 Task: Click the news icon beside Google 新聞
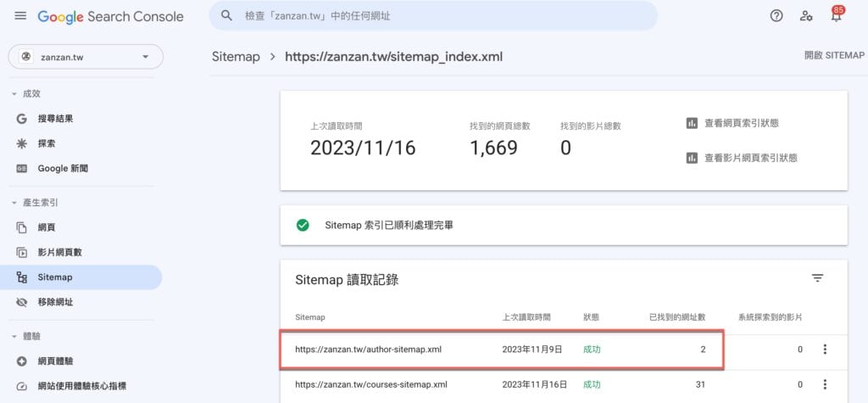[21, 169]
